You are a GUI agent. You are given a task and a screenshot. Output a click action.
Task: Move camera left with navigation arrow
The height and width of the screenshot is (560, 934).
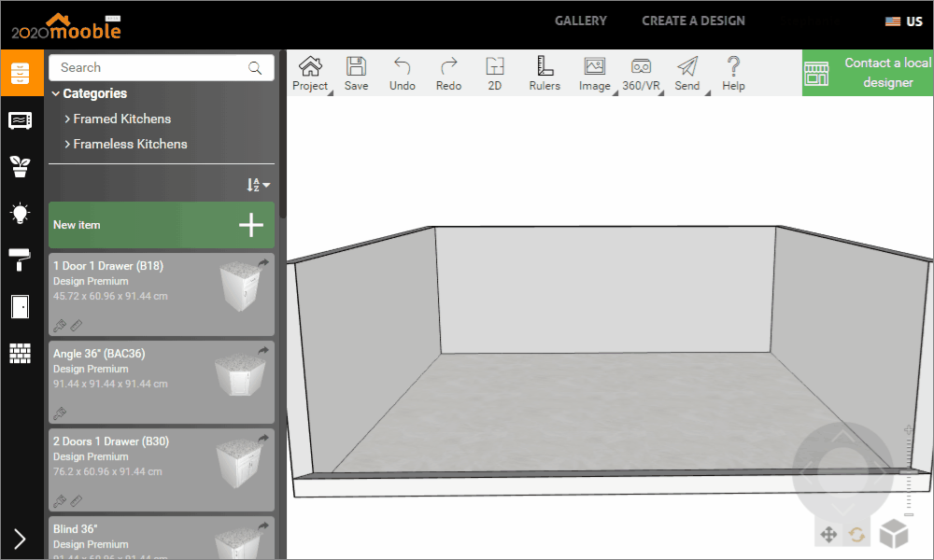click(806, 472)
